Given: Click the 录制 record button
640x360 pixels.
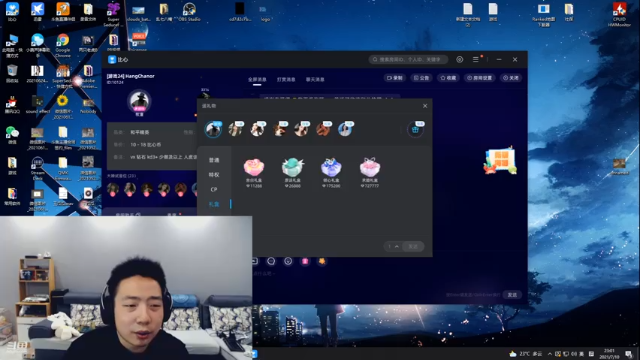Looking at the screenshot, I should (x=395, y=78).
